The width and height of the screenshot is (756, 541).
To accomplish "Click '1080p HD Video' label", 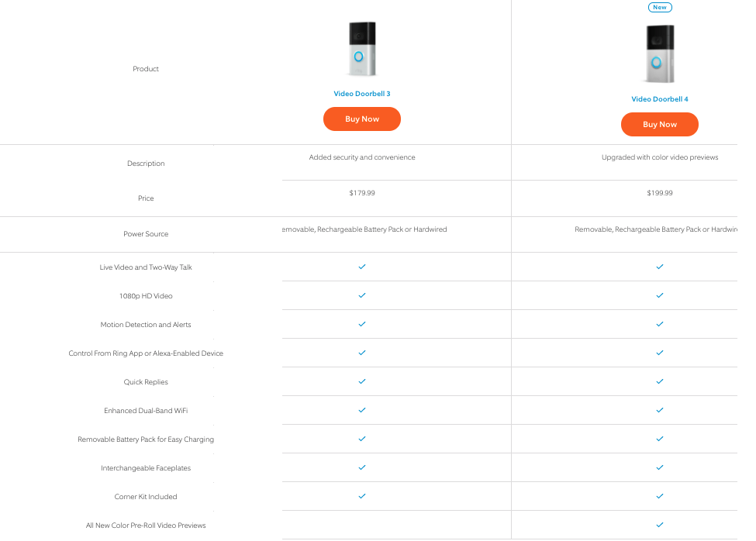I will tap(146, 296).
